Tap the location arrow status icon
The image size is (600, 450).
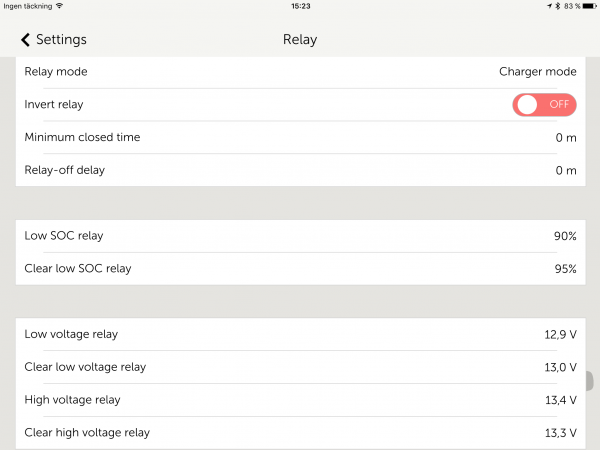point(549,6)
